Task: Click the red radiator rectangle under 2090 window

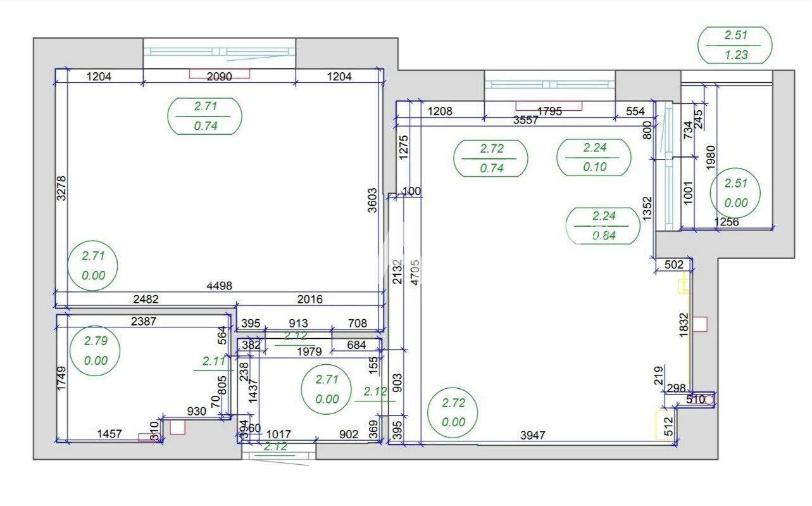Action: 220,73
